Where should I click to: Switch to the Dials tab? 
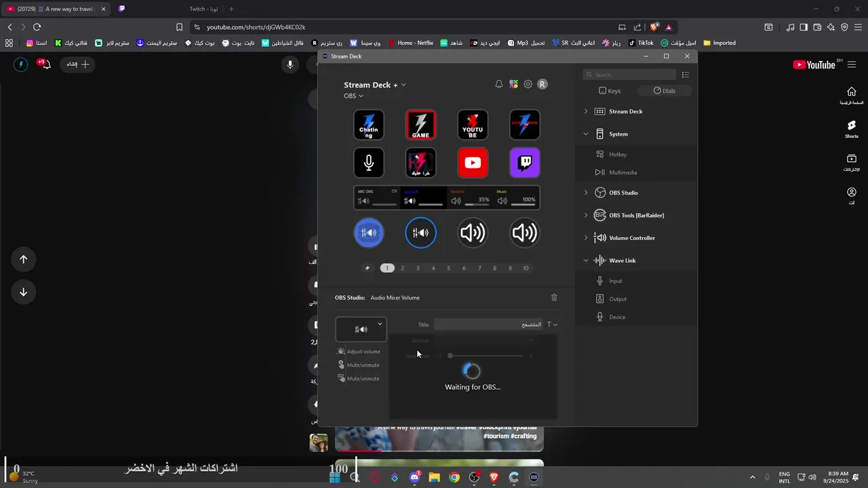665,91
